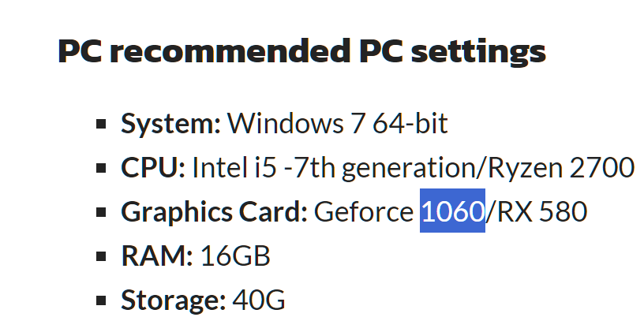Click the bullet beside the System line

pos(101,124)
